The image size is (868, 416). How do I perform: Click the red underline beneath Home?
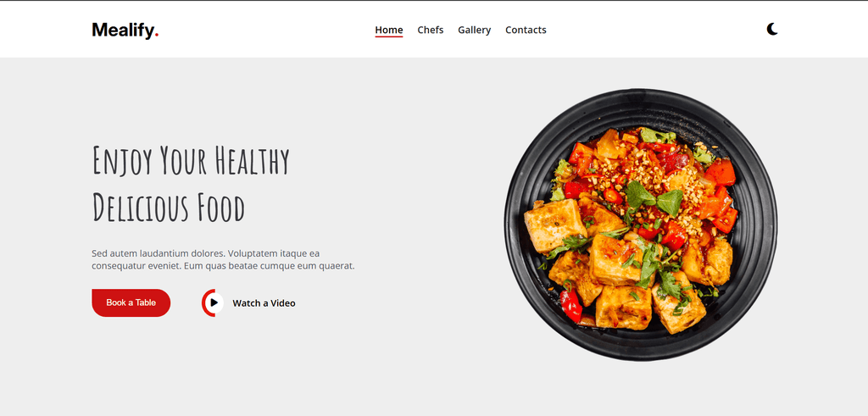[388, 36]
